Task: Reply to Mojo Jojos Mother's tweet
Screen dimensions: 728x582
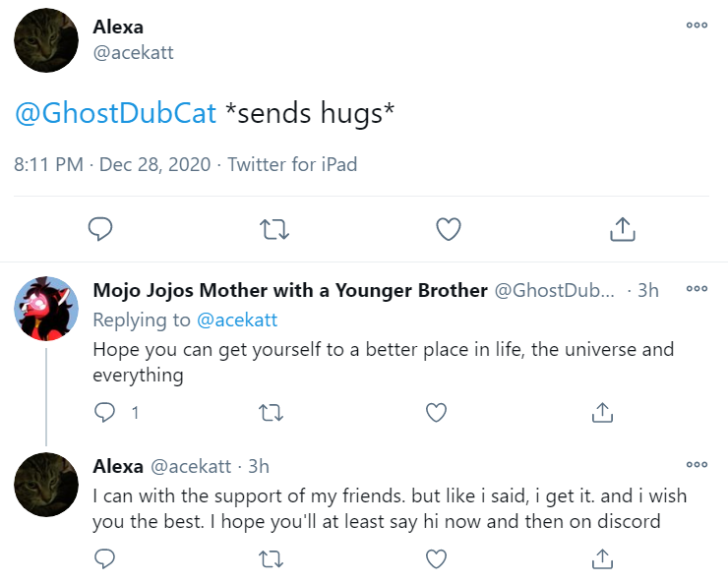Action: coord(104,412)
